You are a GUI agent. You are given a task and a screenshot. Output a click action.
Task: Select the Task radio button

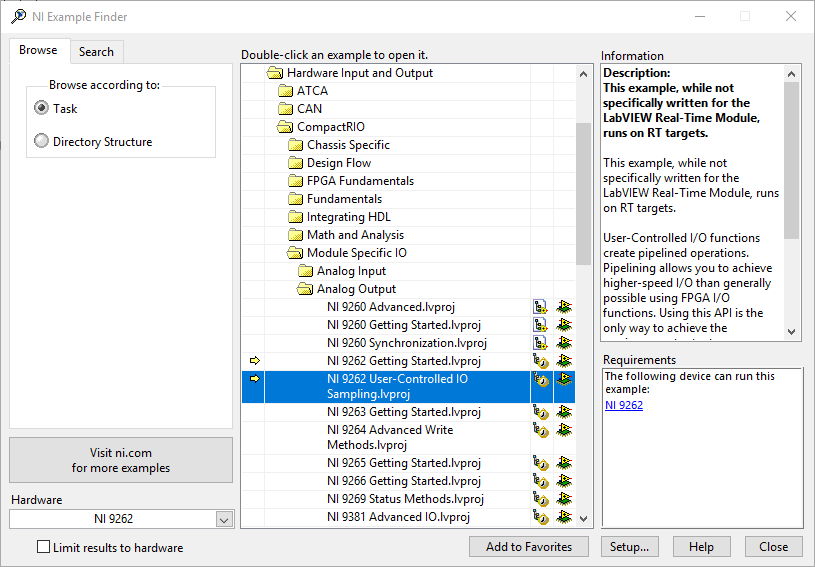41,108
